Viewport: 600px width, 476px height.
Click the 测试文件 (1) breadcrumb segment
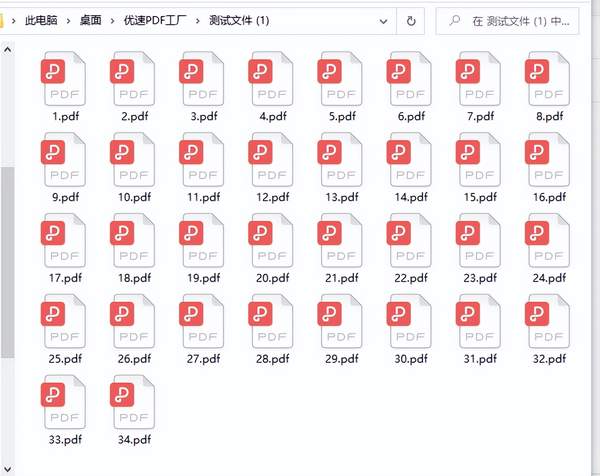[x=240, y=20]
